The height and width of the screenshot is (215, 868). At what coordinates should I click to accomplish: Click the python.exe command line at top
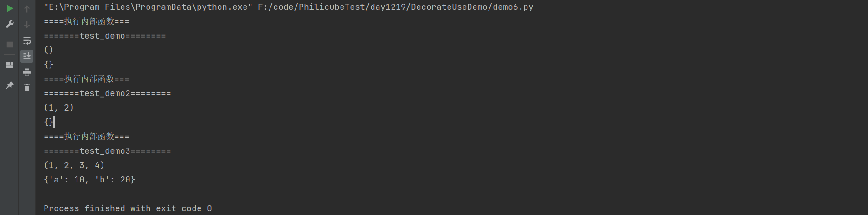[x=288, y=7]
